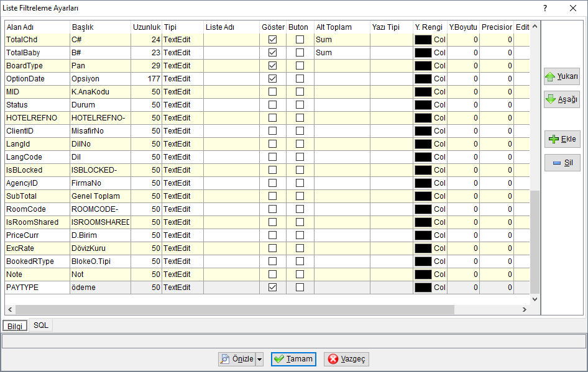Image resolution: width=588 pixels, height=372 pixels.
Task: Click the Uzunluk column header
Action: pos(146,27)
